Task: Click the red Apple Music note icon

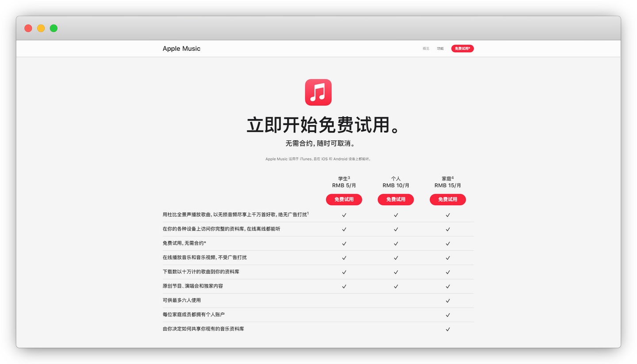Action: coord(318,92)
